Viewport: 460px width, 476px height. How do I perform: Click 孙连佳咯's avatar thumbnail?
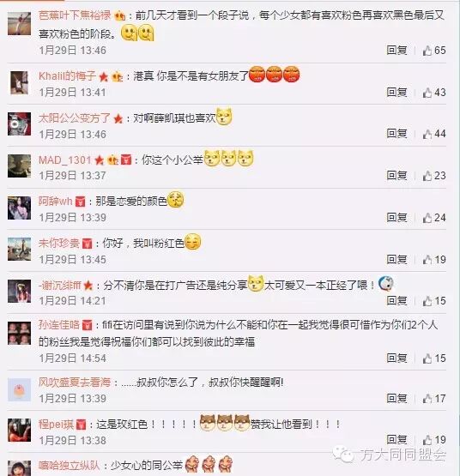(19, 334)
